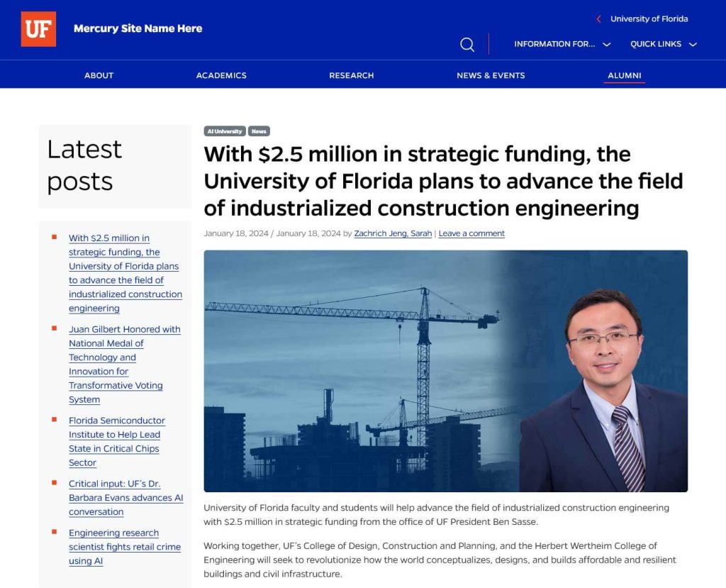726x588 pixels.
Task: Select the Alumni navigation item
Action: [624, 75]
